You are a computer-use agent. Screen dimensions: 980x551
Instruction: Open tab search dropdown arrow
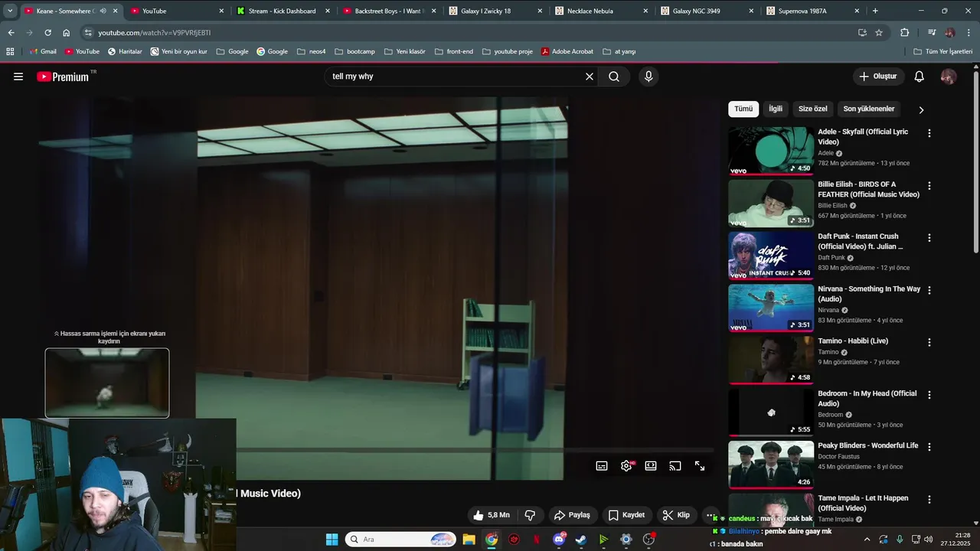(x=10, y=11)
